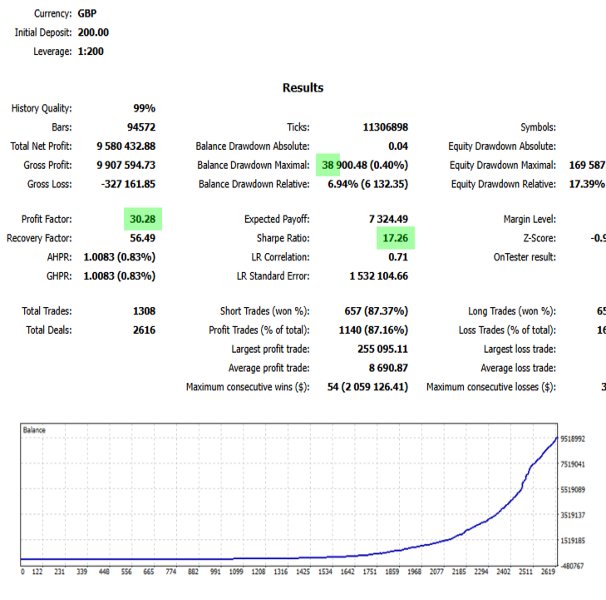Select the Total Trades value 1308

(x=144, y=311)
